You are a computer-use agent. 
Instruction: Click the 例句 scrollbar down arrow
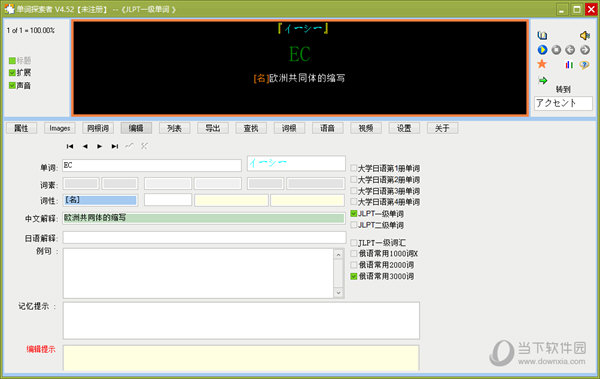tap(338, 292)
